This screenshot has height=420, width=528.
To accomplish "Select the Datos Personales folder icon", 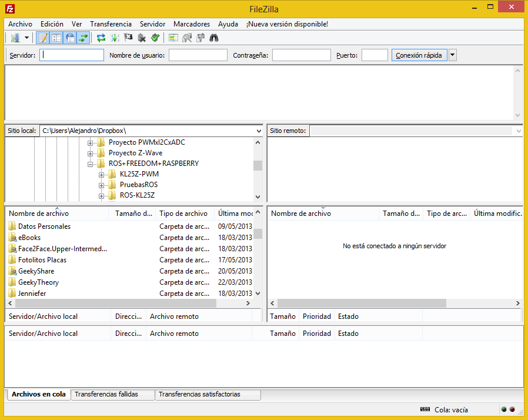I will click(12, 226).
